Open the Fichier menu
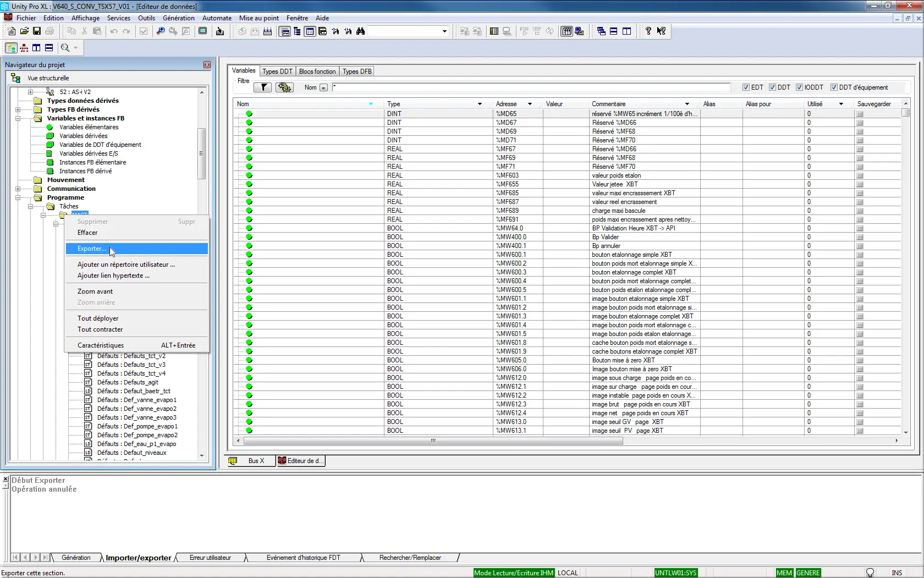This screenshot has width=924, height=578. 26,18
